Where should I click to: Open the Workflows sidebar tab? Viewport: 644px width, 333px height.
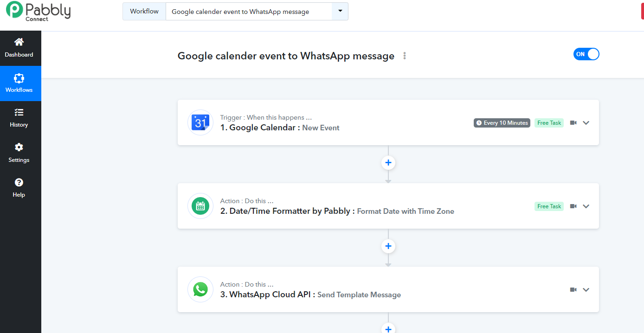coord(20,83)
